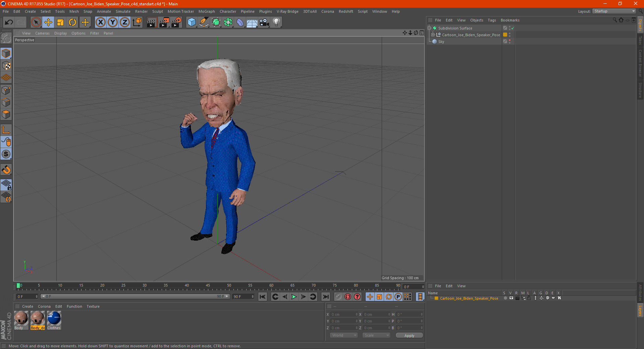Screen dimensions: 644x349
Task: Open viewport Display menu
Action: [x=60, y=33]
